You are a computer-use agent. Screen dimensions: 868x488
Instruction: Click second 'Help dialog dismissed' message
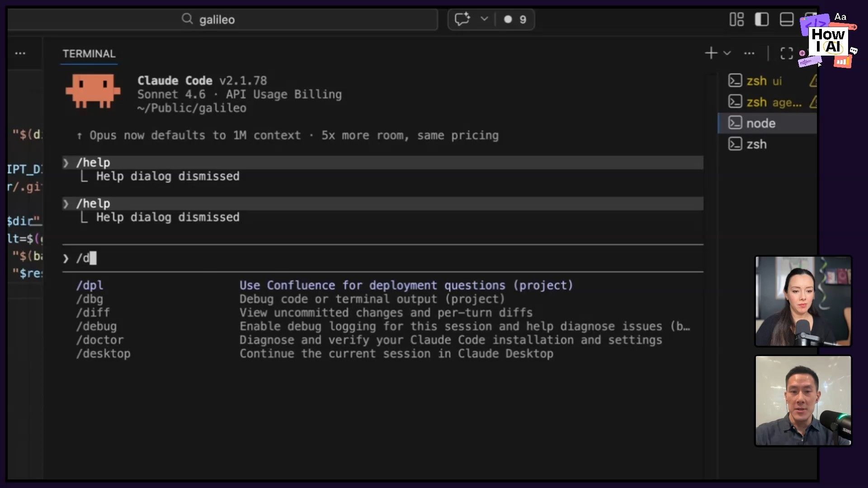pyautogui.click(x=168, y=217)
